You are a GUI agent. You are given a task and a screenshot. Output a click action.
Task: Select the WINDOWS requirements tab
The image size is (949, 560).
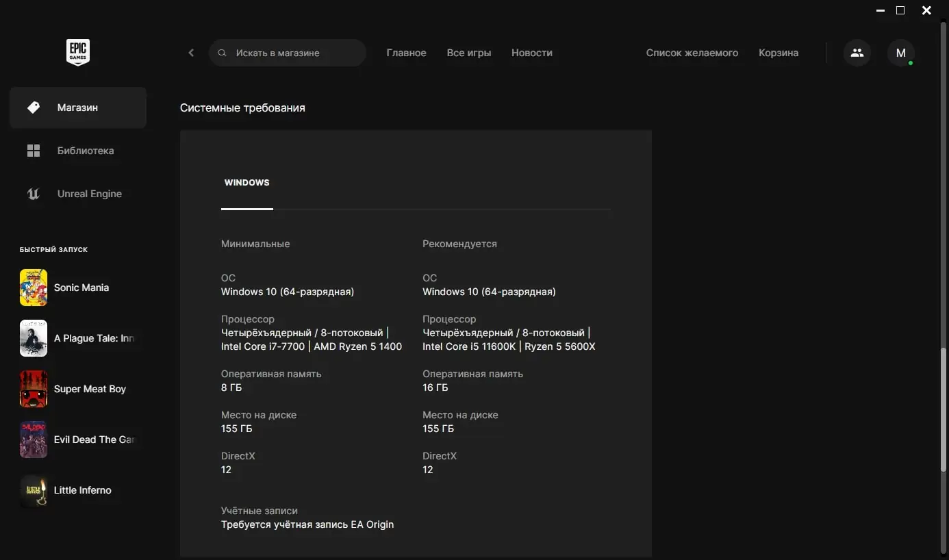[x=247, y=183]
